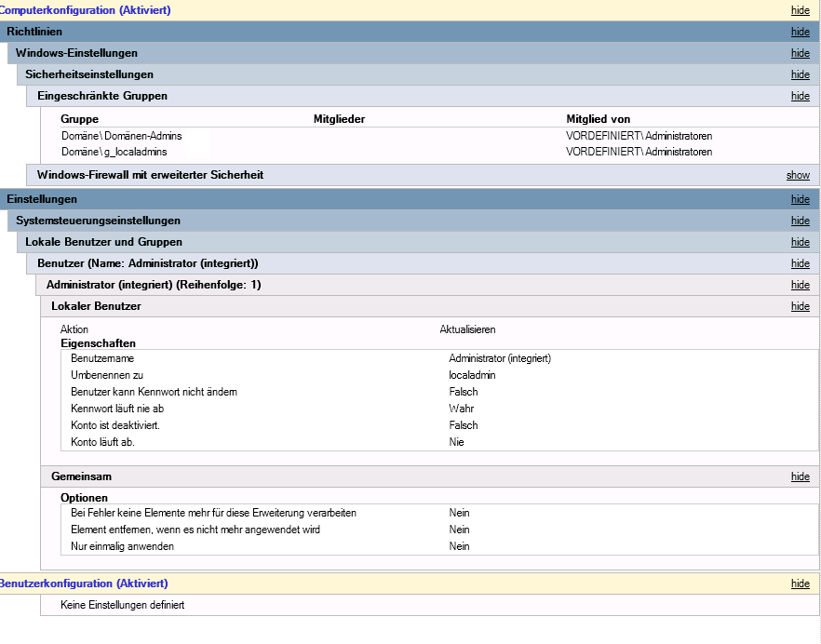Click Administrator (integriert) (Reihenfolge: 1) header
Image resolution: width=821 pixels, height=644 pixels.
(427, 285)
